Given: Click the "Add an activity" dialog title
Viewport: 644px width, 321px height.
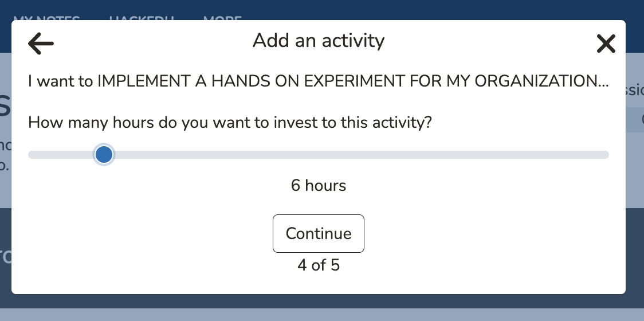Looking at the screenshot, I should (x=319, y=41).
